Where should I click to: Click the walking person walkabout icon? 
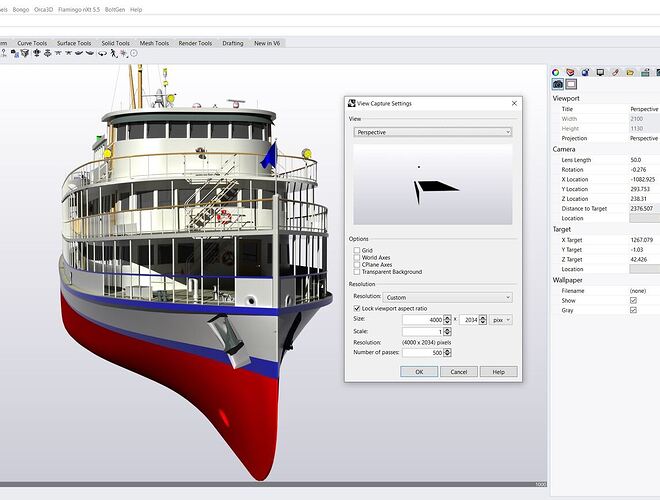(x=113, y=53)
